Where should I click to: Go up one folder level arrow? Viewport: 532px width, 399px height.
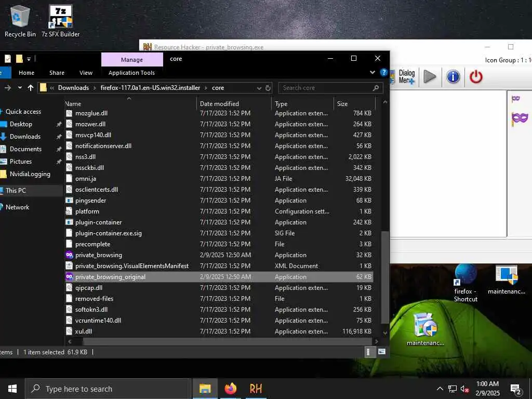pos(31,88)
